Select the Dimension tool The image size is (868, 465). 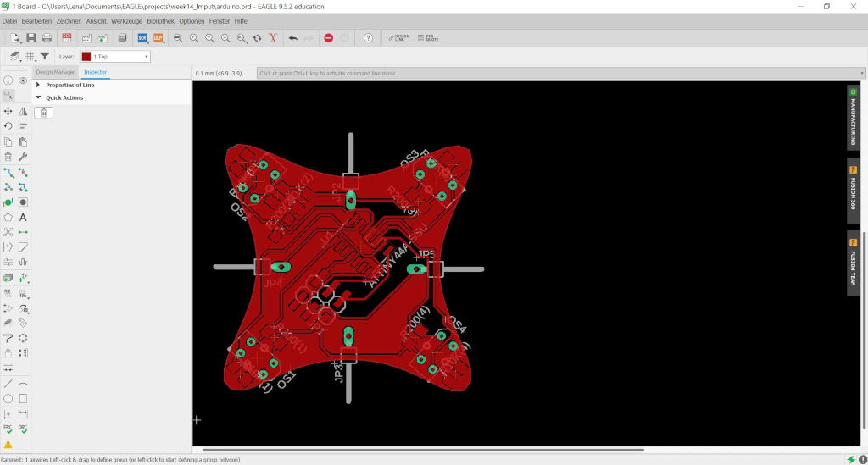point(23,413)
